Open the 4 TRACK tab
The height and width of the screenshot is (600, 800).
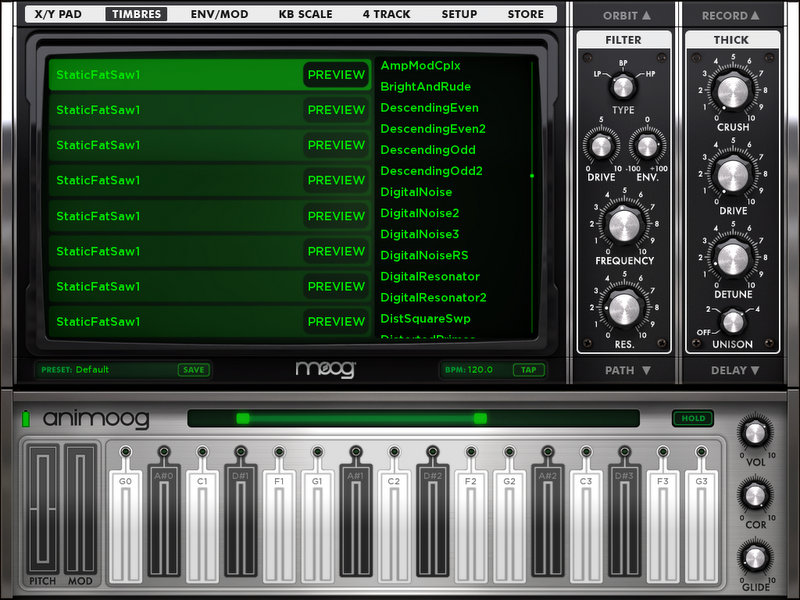pos(386,14)
